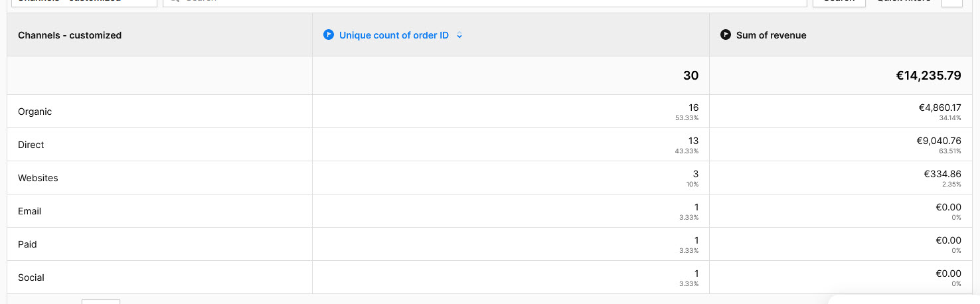Toggle the sort arrow on the order ID column
Viewport: 980px width, 304px height.
(x=459, y=35)
